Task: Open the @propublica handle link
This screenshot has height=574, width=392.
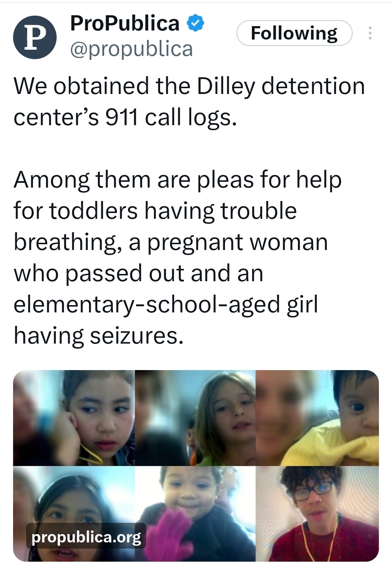Action: (x=131, y=49)
